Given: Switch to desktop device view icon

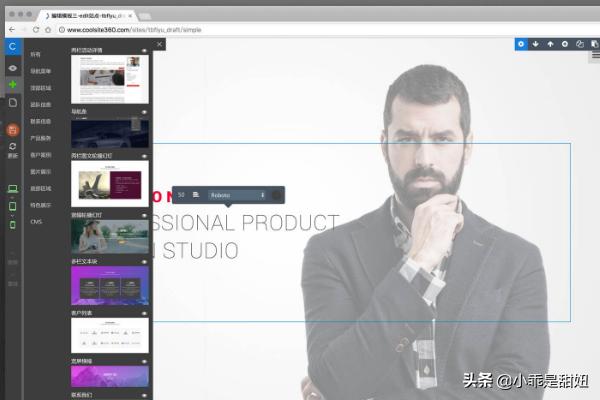Looking at the screenshot, I should [x=12, y=188].
